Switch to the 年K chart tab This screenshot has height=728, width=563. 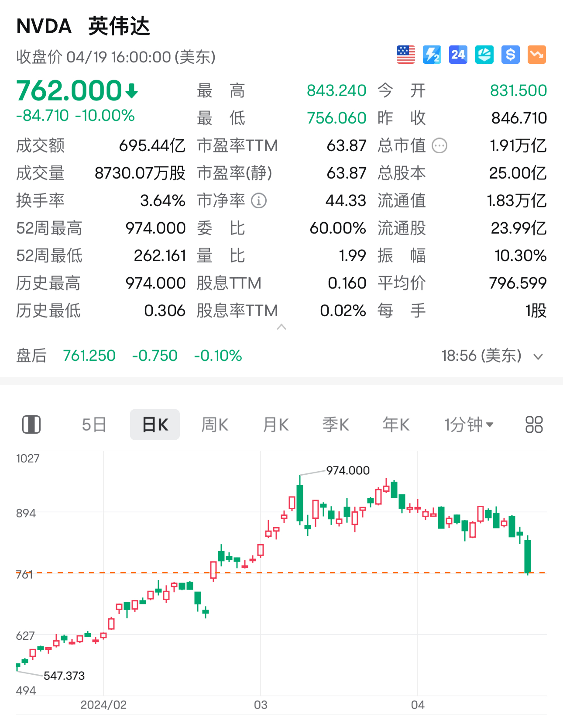pyautogui.click(x=396, y=424)
